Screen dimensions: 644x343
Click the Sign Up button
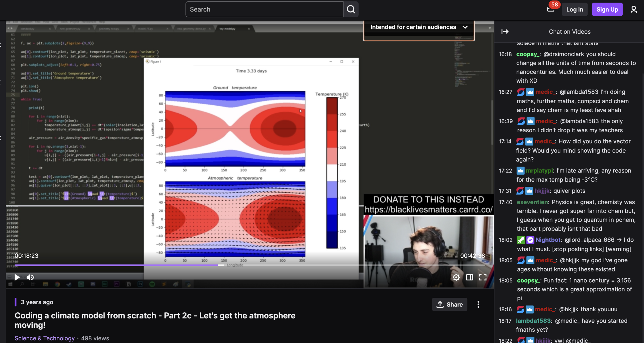pos(607,10)
